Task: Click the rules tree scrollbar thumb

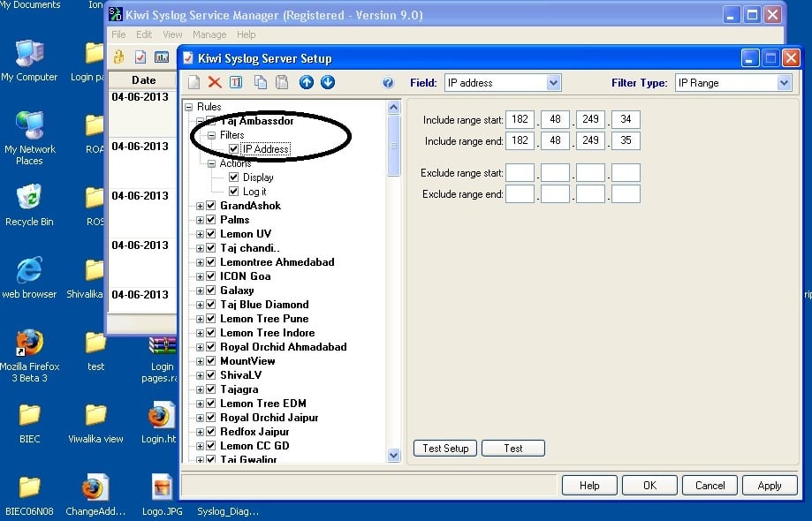Action: [393, 146]
